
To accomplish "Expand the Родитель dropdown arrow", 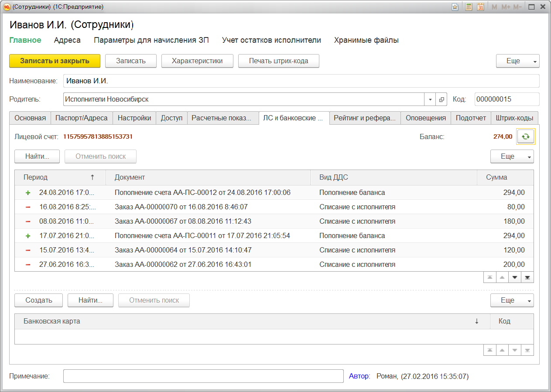I will point(430,99).
